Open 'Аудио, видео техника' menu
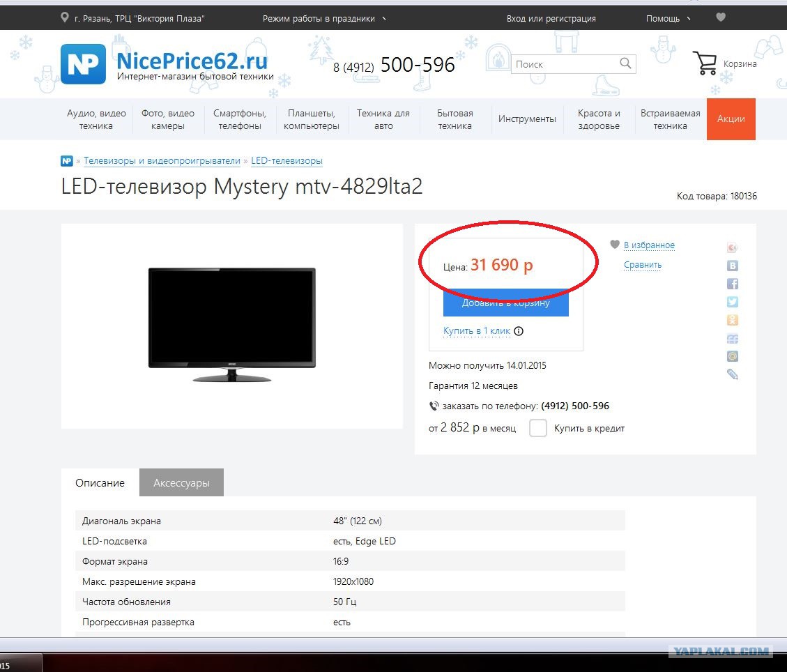 click(x=96, y=119)
